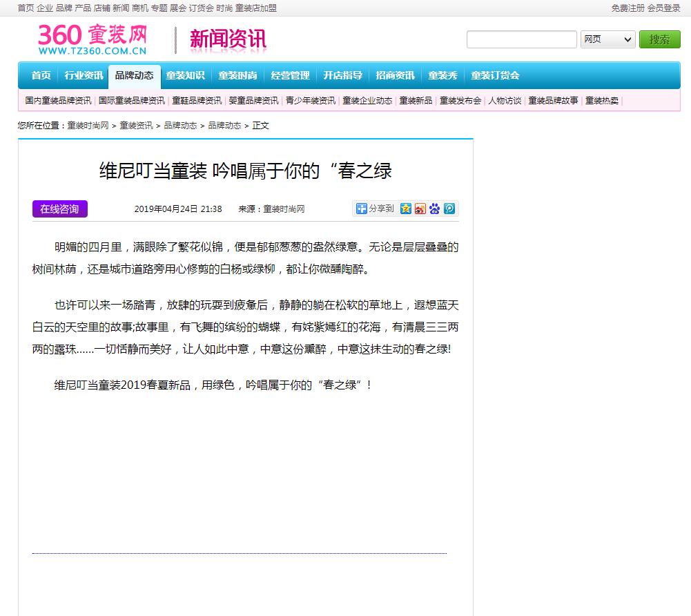
Task: Click the 国内童装品牌资讯 sub-menu link
Action: (x=58, y=101)
